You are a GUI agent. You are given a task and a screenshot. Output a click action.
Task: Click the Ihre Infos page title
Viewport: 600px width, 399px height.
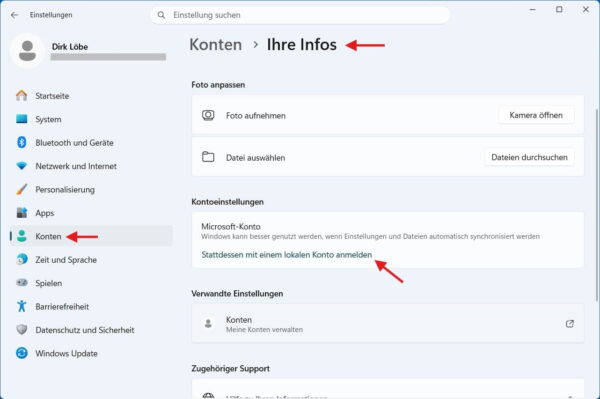tap(302, 44)
